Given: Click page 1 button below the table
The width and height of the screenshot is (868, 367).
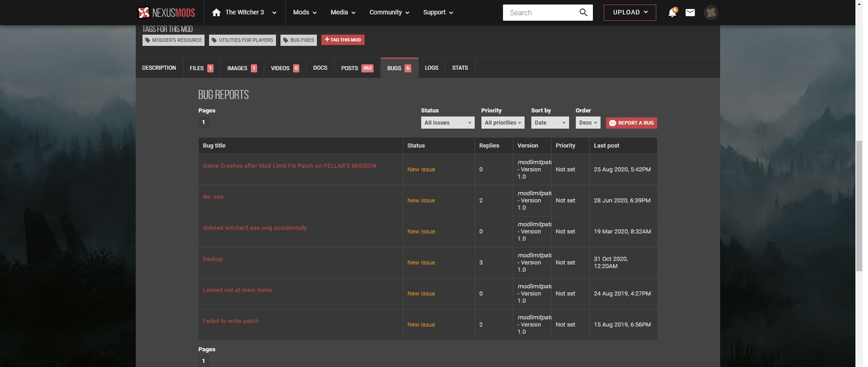Looking at the screenshot, I should click(204, 361).
